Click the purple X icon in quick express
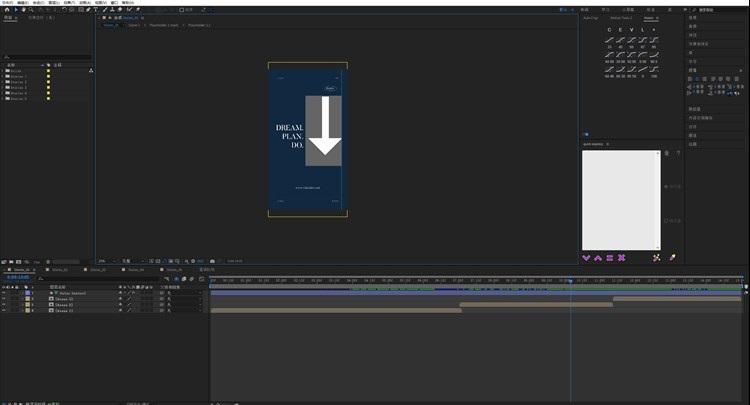The width and height of the screenshot is (750, 405). [x=621, y=258]
